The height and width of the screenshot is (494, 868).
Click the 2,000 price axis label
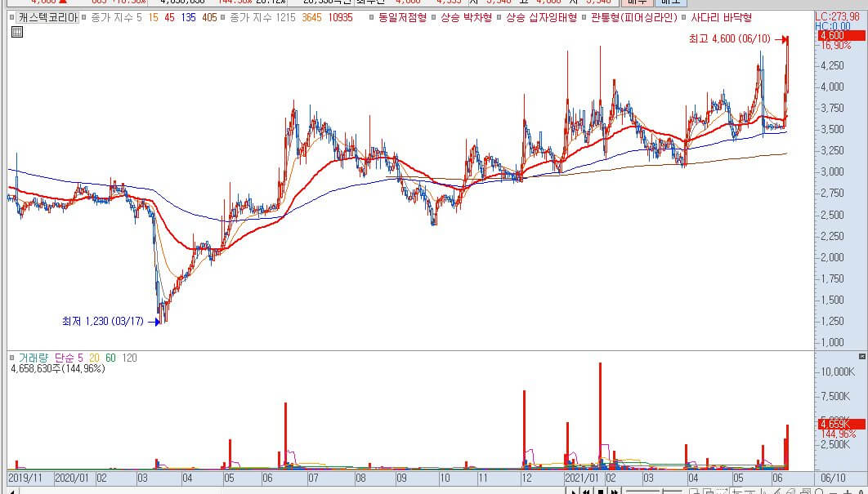(832, 257)
